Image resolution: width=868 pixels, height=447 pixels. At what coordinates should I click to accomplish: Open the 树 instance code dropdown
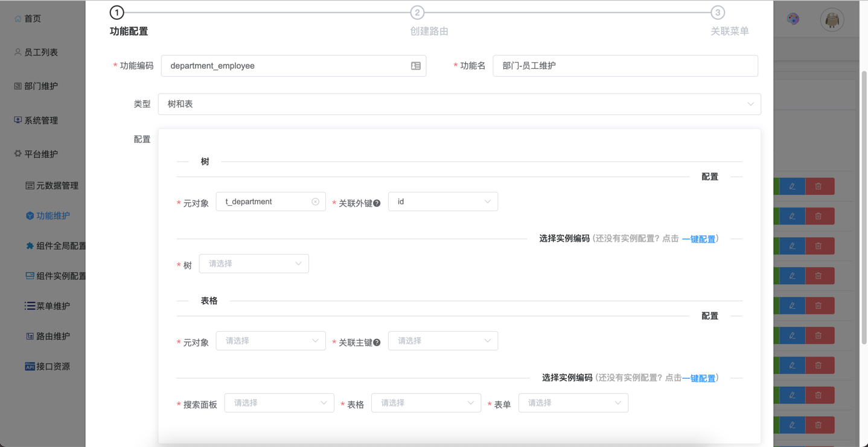[x=254, y=264]
